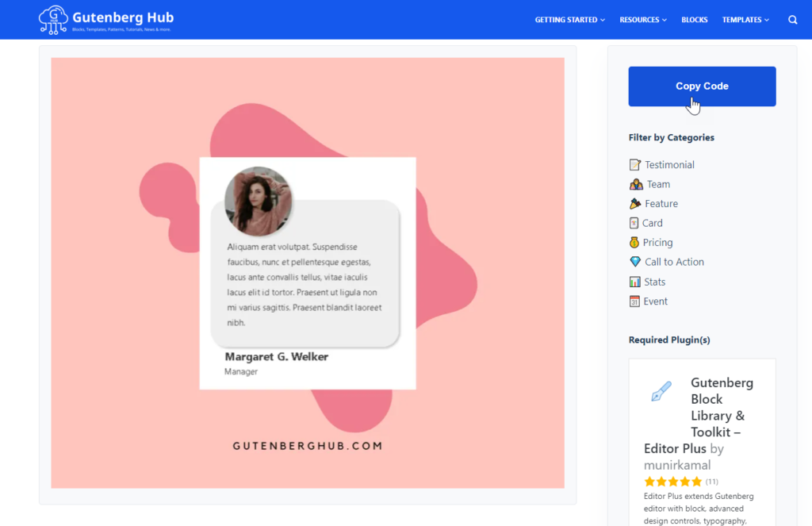The width and height of the screenshot is (812, 526).
Task: Click the Testimonial category notepad icon
Action: pyautogui.click(x=634, y=165)
